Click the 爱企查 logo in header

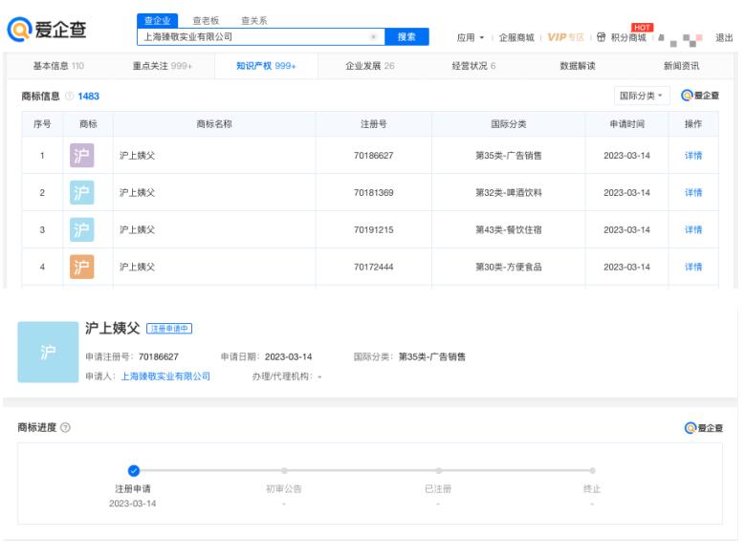click(46, 30)
